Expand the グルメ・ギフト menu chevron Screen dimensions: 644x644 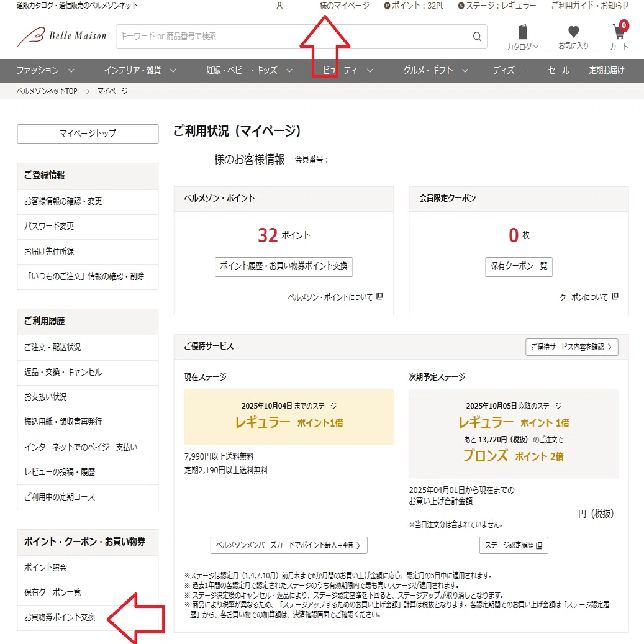coord(465,71)
